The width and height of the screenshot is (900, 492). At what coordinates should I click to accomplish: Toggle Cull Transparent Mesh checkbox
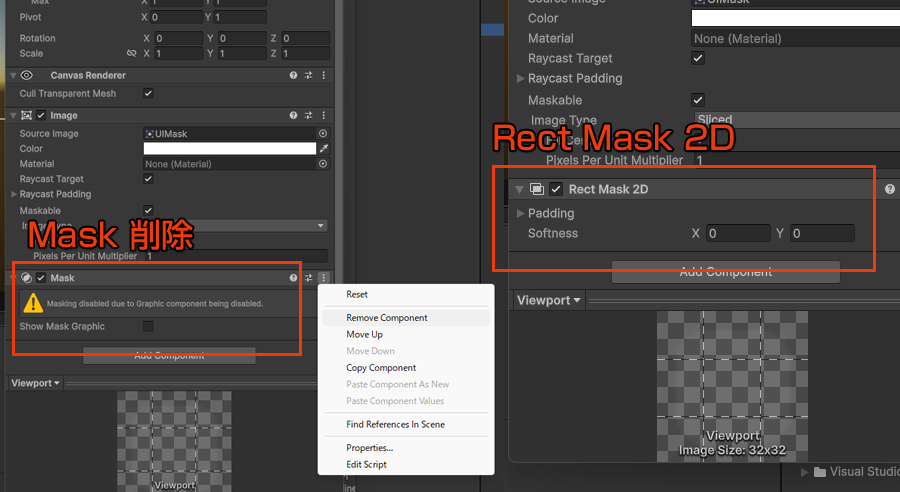(x=148, y=93)
